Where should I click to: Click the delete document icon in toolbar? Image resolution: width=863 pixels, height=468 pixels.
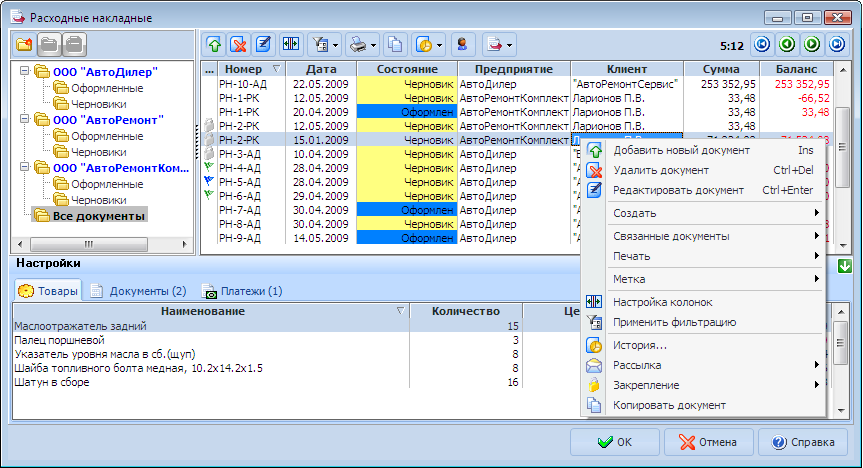(x=238, y=45)
